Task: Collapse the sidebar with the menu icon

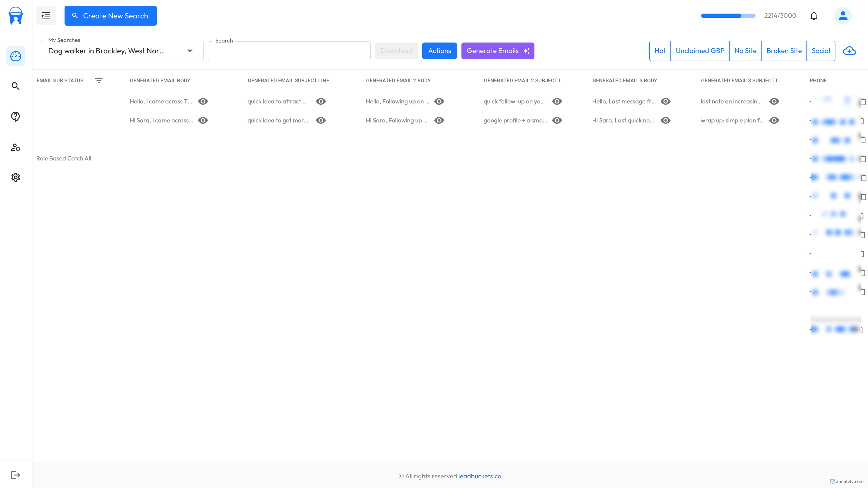Action: pos(46,15)
